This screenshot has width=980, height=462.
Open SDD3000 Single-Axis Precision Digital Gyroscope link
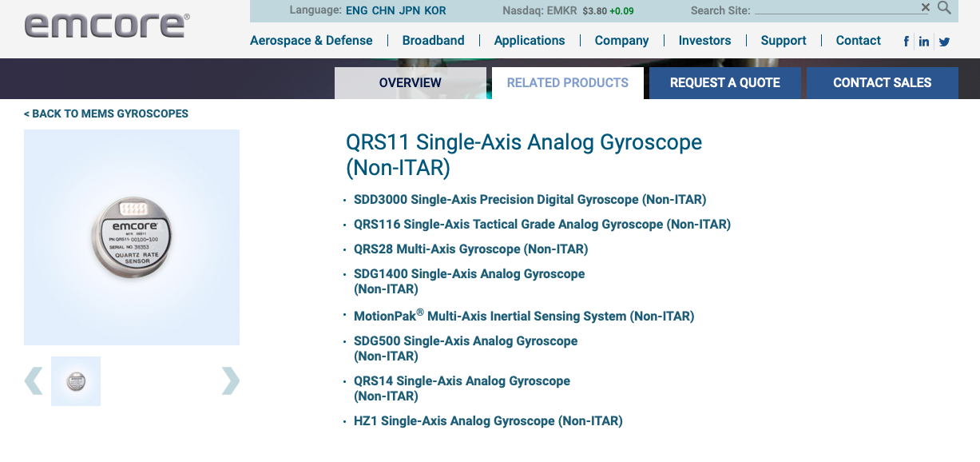[x=530, y=200]
